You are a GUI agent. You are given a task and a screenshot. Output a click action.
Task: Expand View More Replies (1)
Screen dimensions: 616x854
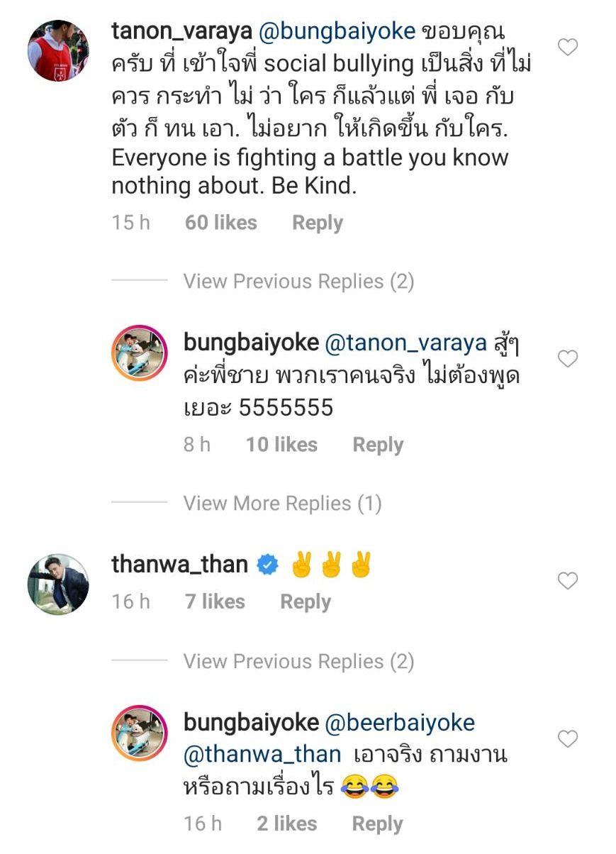pyautogui.click(x=282, y=504)
